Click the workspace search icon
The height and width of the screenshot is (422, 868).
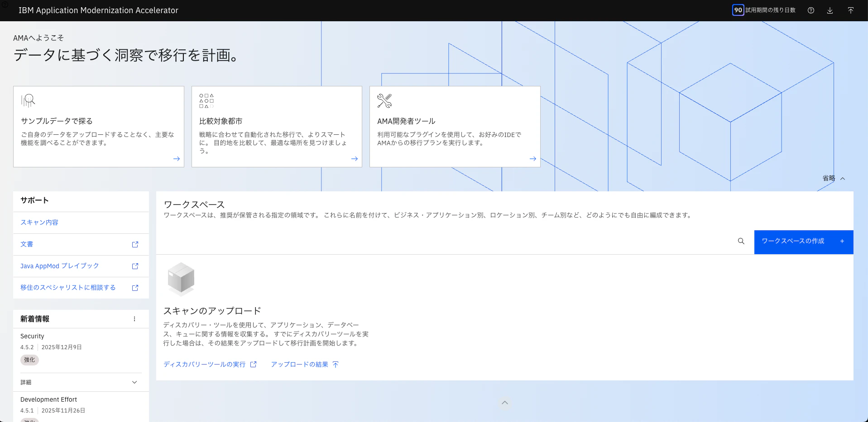coord(741,241)
